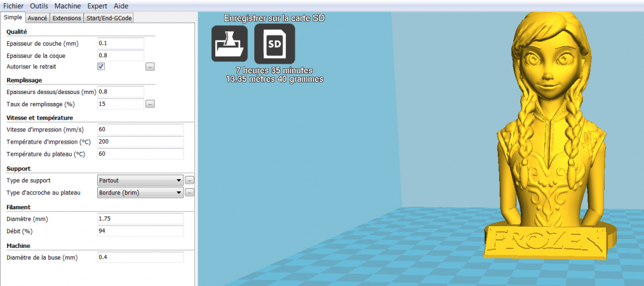This screenshot has width=644, height=286.
Task: Click the 7 heures 35 minutes estimate
Action: tap(274, 70)
